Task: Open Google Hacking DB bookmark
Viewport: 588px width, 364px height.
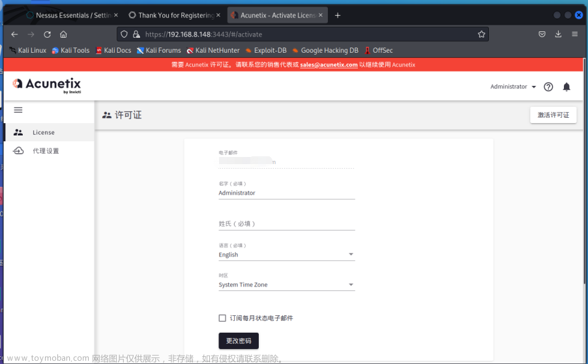Action: click(x=325, y=50)
